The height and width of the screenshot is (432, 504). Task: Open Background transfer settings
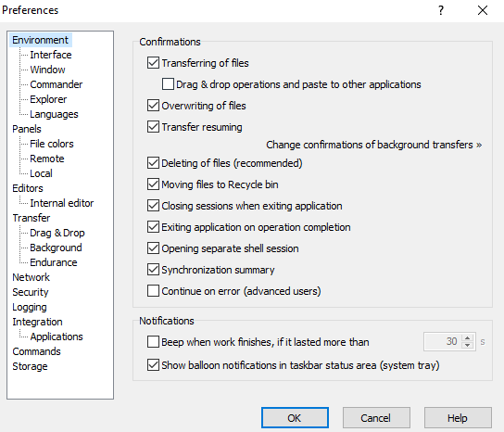pyautogui.click(x=56, y=248)
